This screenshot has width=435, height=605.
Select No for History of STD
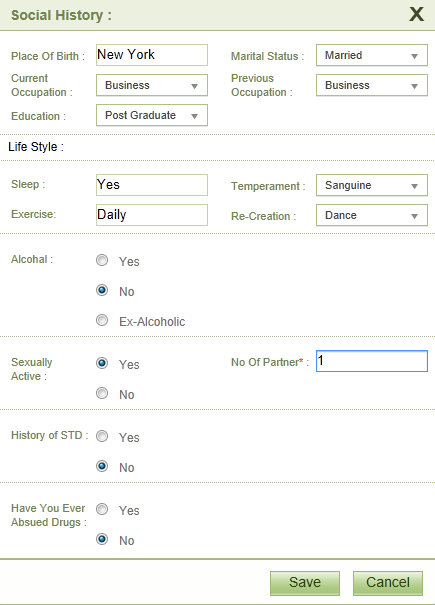102,466
